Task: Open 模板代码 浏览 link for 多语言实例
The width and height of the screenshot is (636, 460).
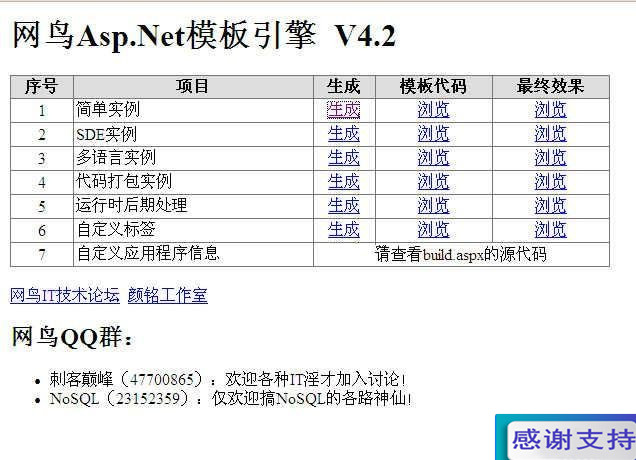Action: [434, 158]
